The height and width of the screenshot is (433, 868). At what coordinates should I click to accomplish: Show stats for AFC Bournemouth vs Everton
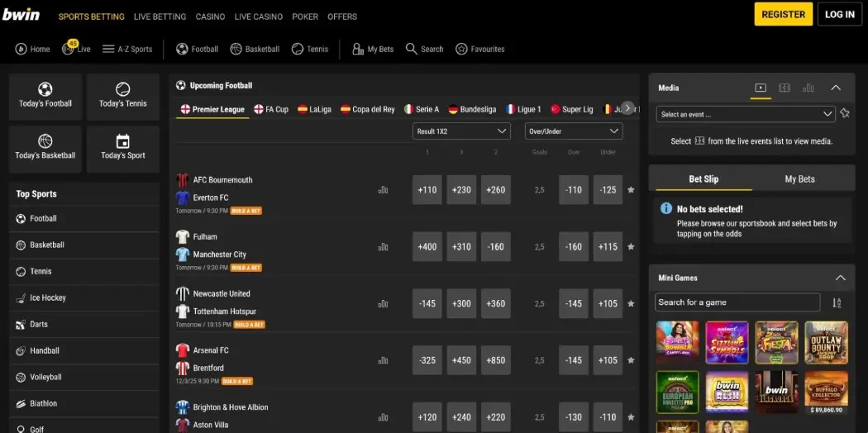(383, 190)
